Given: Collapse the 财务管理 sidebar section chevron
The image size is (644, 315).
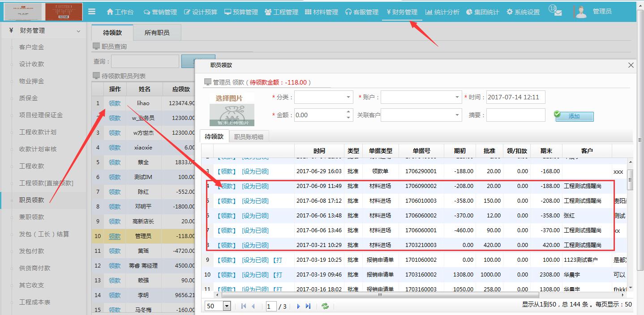Looking at the screenshot, I should pyautogui.click(x=79, y=30).
